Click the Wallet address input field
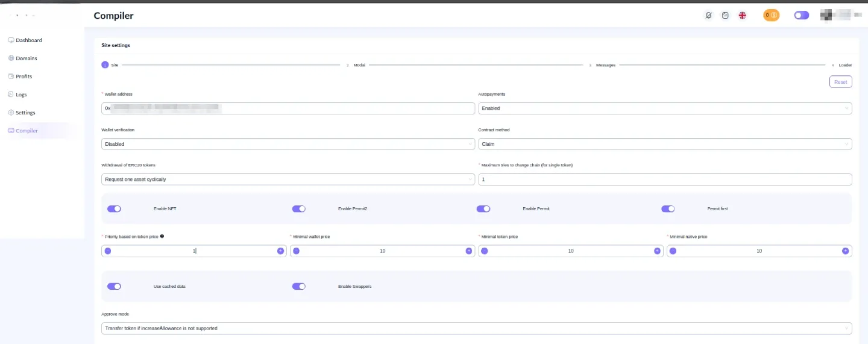868x344 pixels. [288, 108]
